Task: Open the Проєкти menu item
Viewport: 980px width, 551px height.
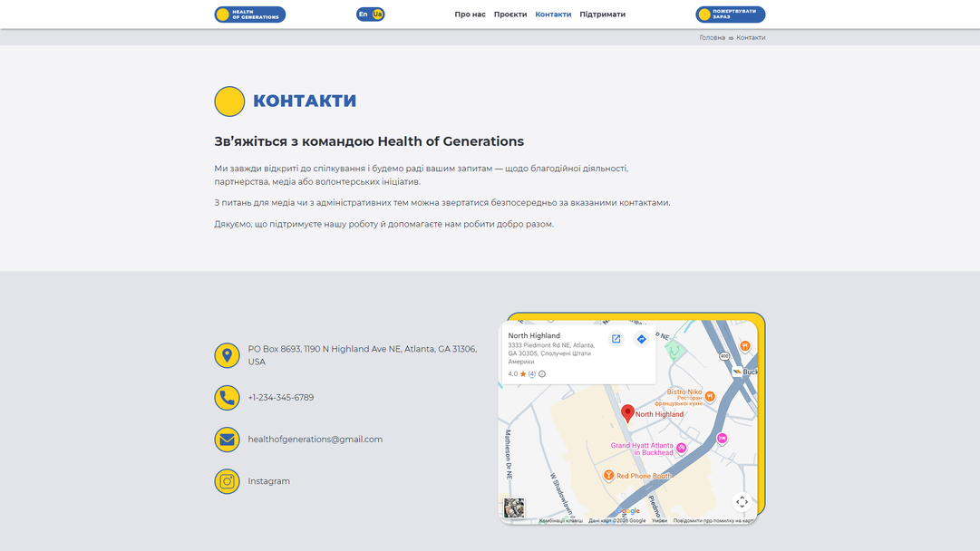Action: 510,14
